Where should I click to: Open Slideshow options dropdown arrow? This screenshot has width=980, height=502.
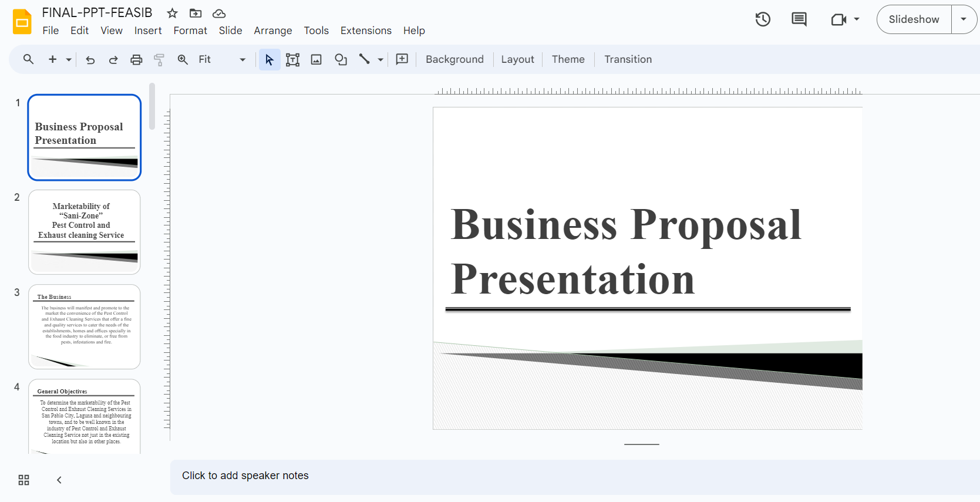click(964, 19)
